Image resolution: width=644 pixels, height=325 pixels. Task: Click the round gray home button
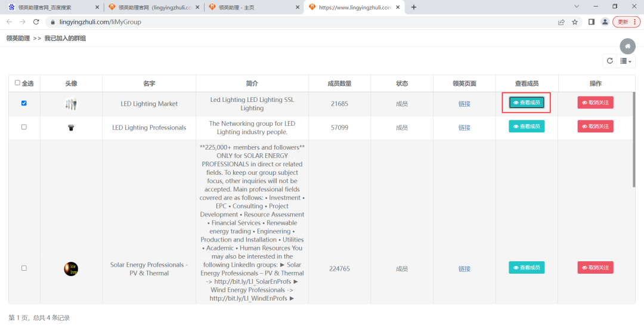pos(627,47)
